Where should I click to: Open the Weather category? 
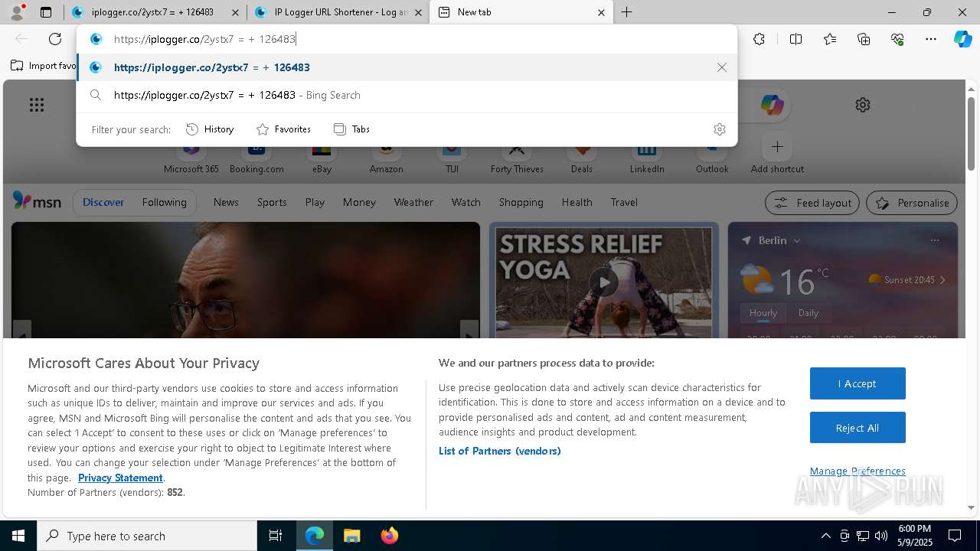pyautogui.click(x=413, y=202)
